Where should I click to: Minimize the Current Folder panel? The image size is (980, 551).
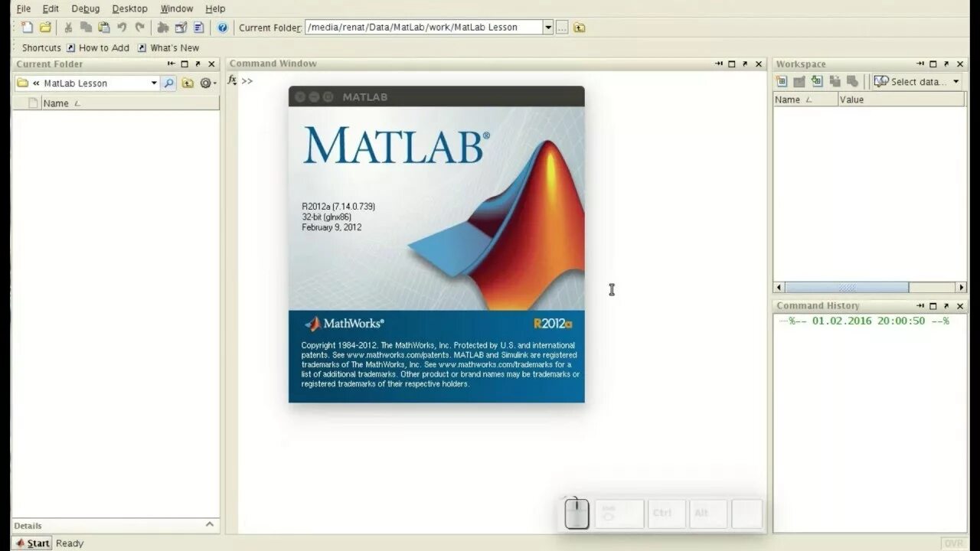tap(171, 64)
